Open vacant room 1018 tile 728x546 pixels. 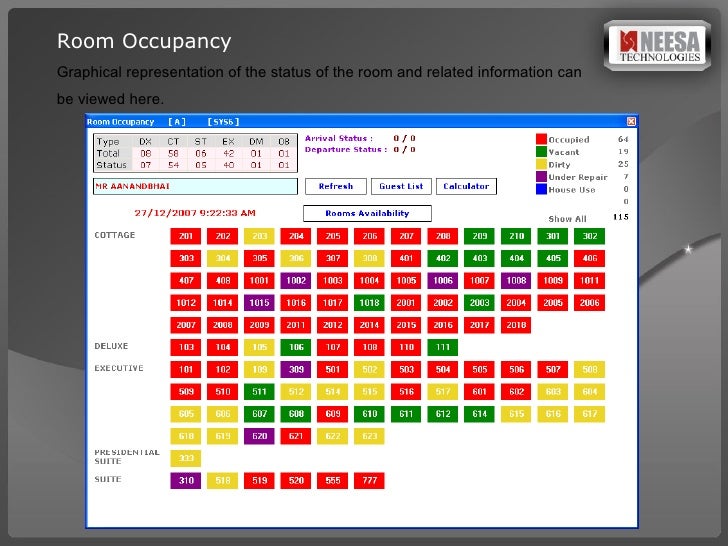[x=369, y=303]
